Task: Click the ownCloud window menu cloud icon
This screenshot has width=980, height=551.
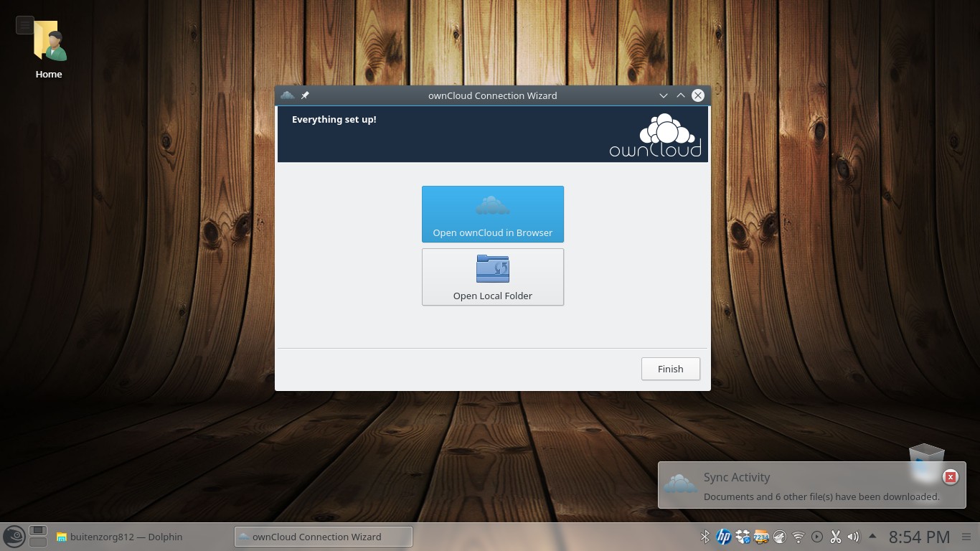Action: (x=288, y=95)
